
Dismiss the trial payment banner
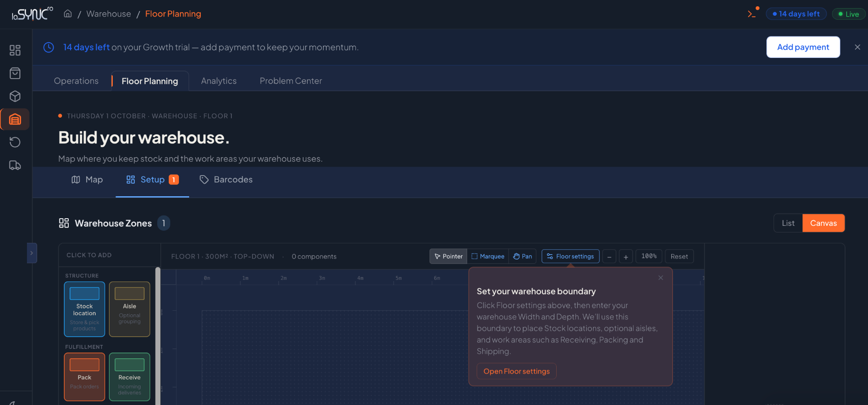(857, 47)
